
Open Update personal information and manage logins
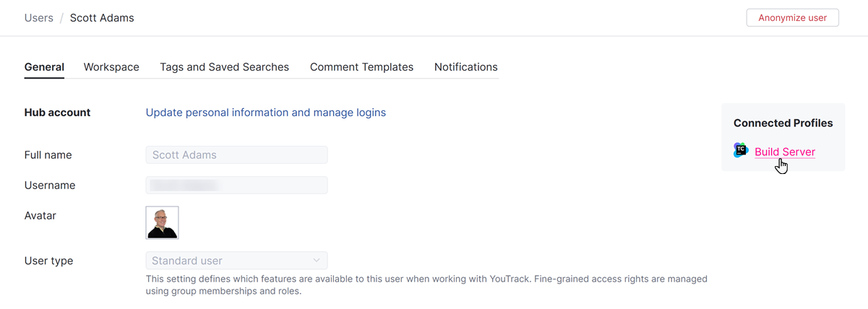tap(266, 113)
